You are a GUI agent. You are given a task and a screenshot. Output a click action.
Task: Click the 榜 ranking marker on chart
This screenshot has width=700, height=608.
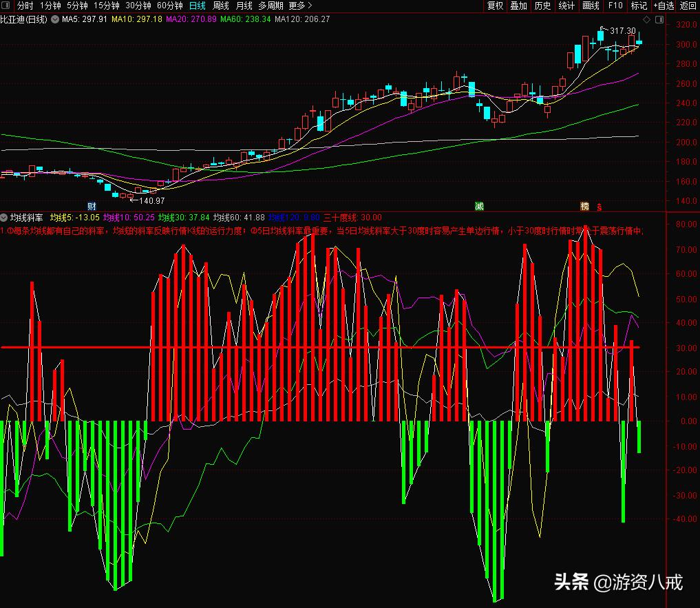tap(585, 206)
